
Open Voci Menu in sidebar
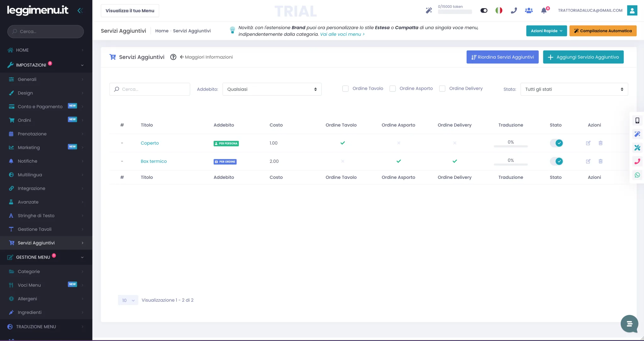46,285
